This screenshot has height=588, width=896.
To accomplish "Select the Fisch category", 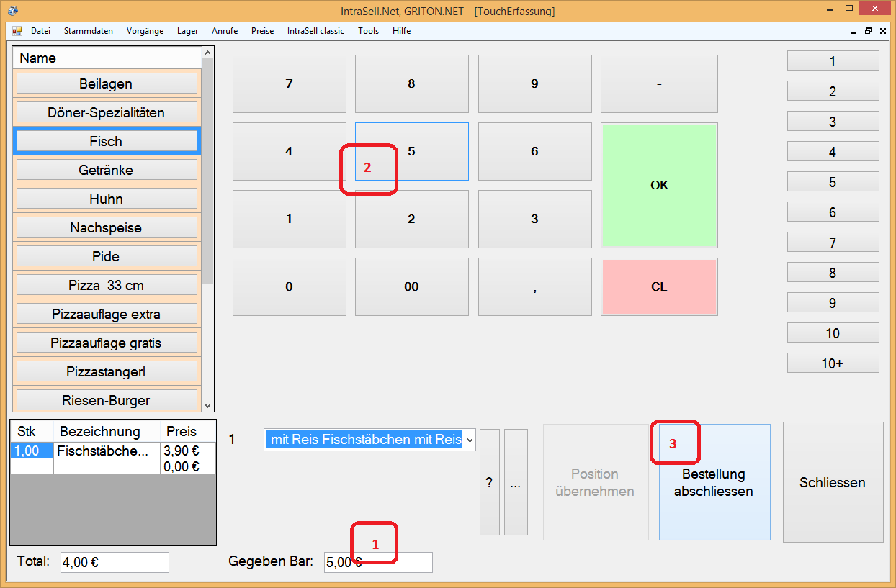I will click(107, 141).
